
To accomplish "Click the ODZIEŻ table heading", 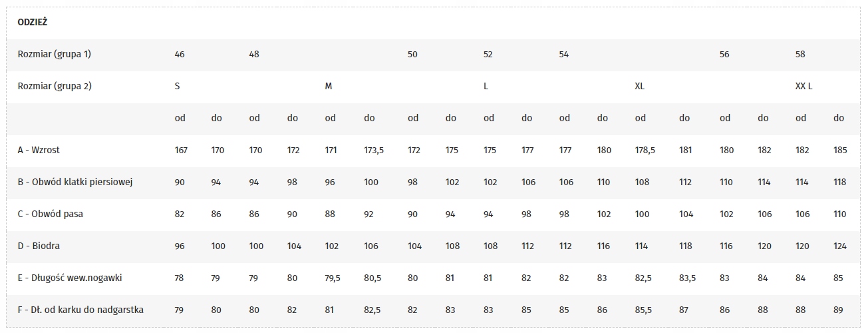I will [32, 22].
